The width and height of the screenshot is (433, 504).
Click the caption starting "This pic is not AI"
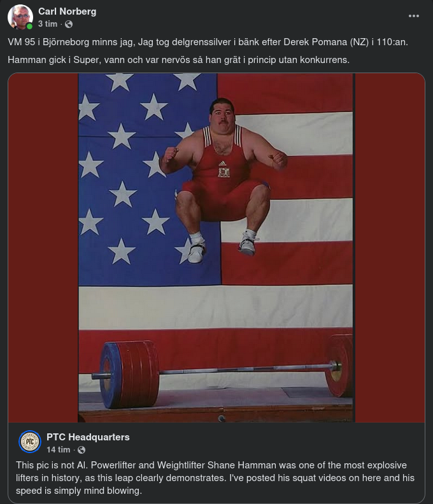(215, 478)
